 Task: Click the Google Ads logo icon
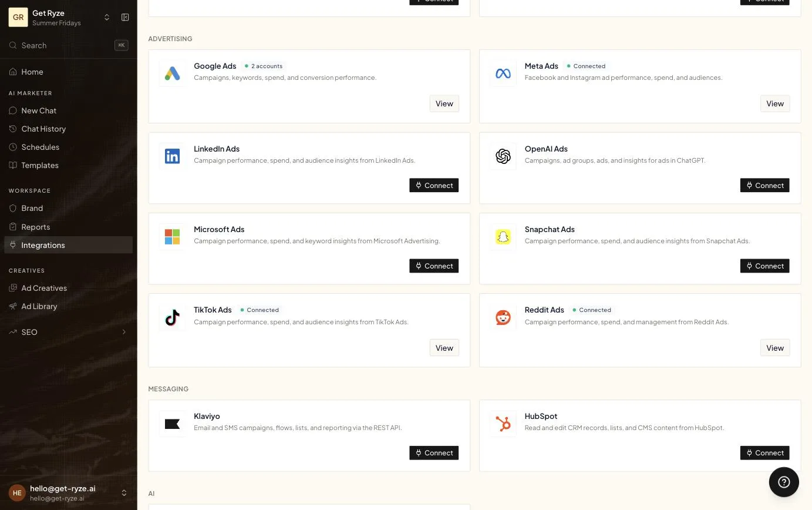tap(172, 73)
